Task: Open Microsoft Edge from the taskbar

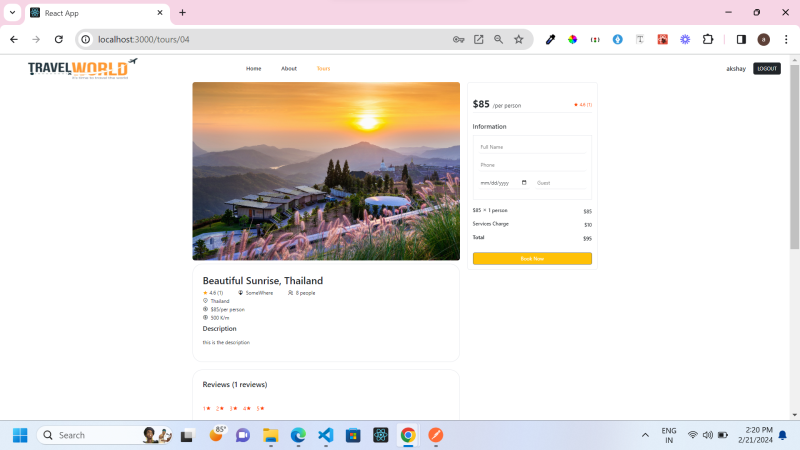Action: pos(298,435)
